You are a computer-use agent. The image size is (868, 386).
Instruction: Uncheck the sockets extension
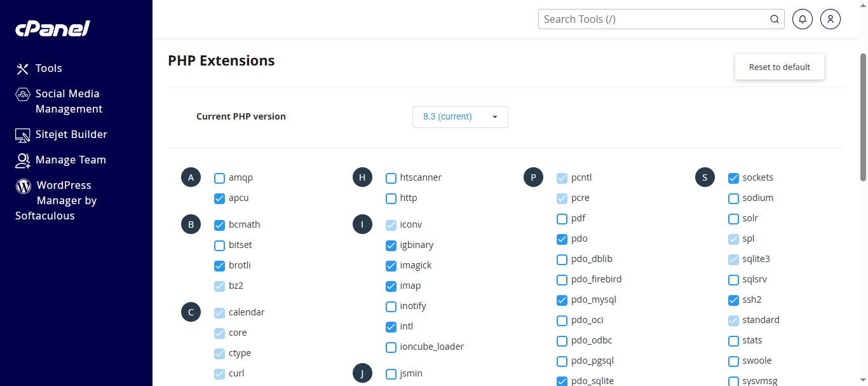tap(733, 178)
